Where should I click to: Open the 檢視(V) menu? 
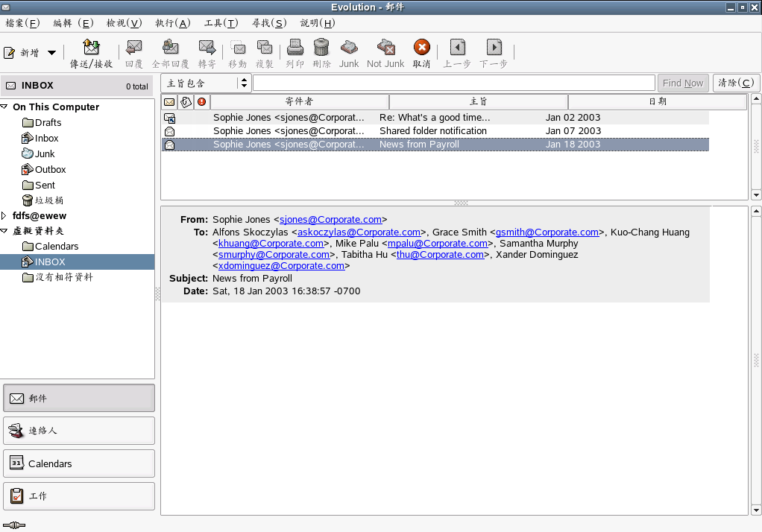pyautogui.click(x=124, y=23)
